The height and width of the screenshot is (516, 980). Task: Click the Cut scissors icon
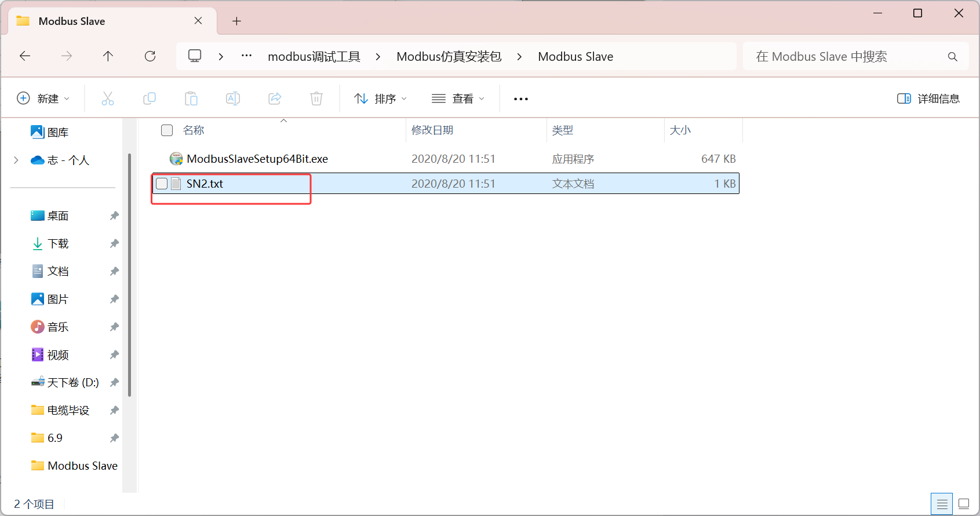pyautogui.click(x=108, y=98)
